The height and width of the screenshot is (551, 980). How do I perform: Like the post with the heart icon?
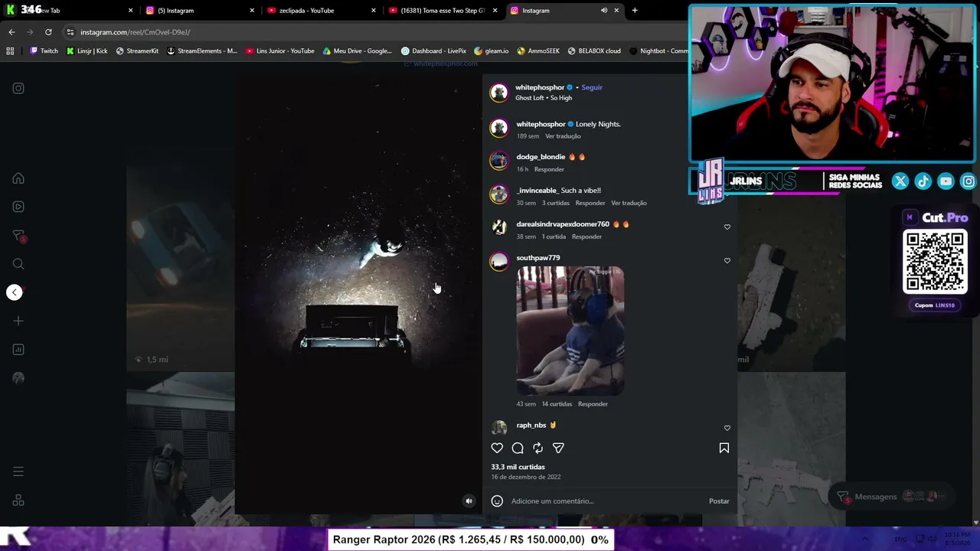click(497, 448)
